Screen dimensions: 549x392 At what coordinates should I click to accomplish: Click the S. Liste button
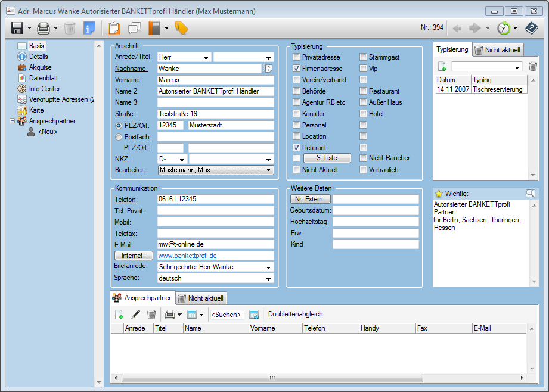(327, 158)
